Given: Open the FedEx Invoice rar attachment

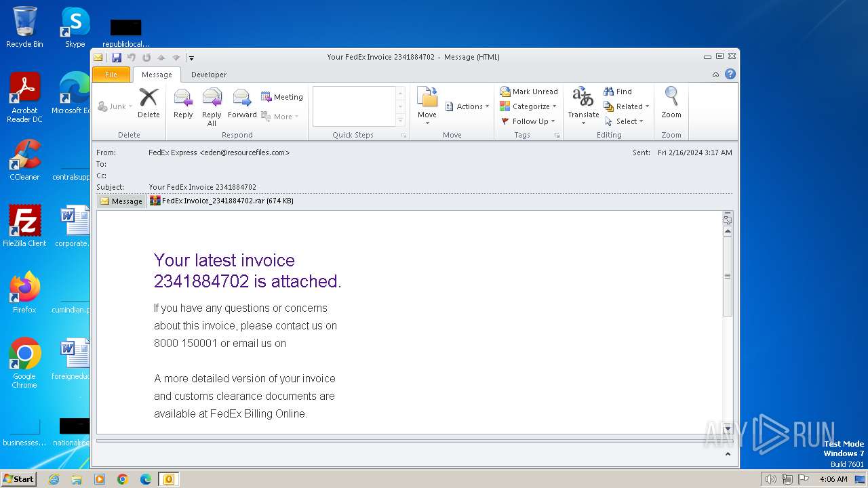Looking at the screenshot, I should tap(222, 201).
